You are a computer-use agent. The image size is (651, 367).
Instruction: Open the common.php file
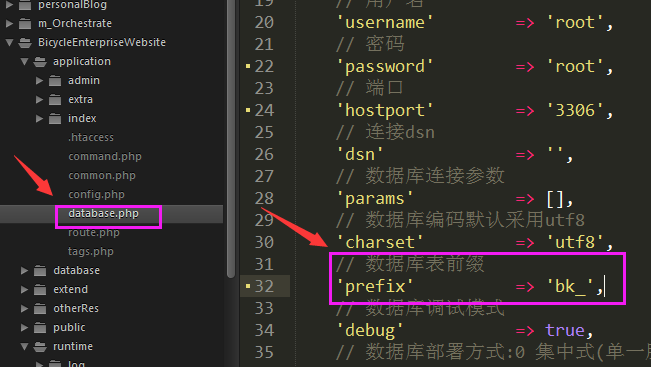(102, 176)
